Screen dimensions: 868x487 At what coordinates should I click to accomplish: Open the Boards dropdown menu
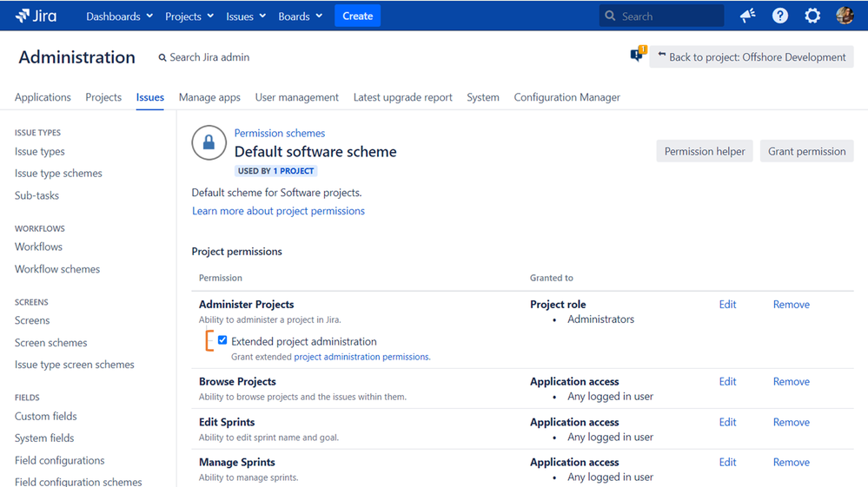(x=300, y=16)
